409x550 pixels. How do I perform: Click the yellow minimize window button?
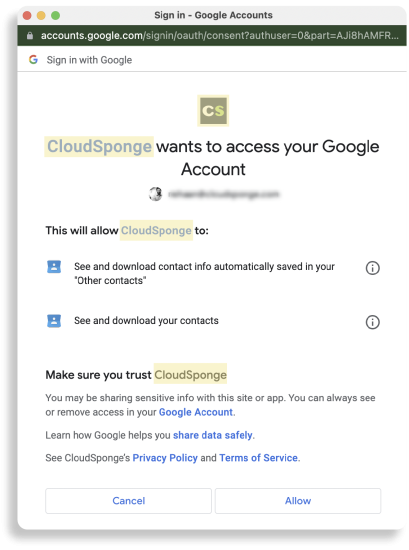tap(41, 15)
